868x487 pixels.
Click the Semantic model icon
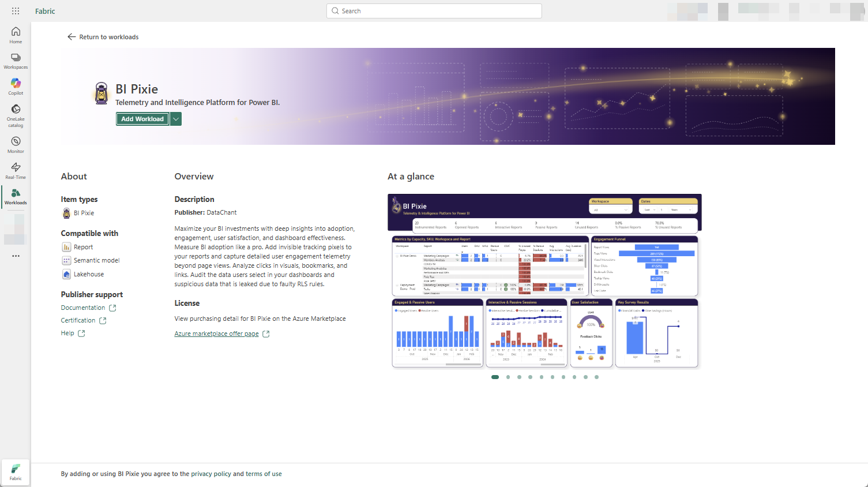click(66, 260)
